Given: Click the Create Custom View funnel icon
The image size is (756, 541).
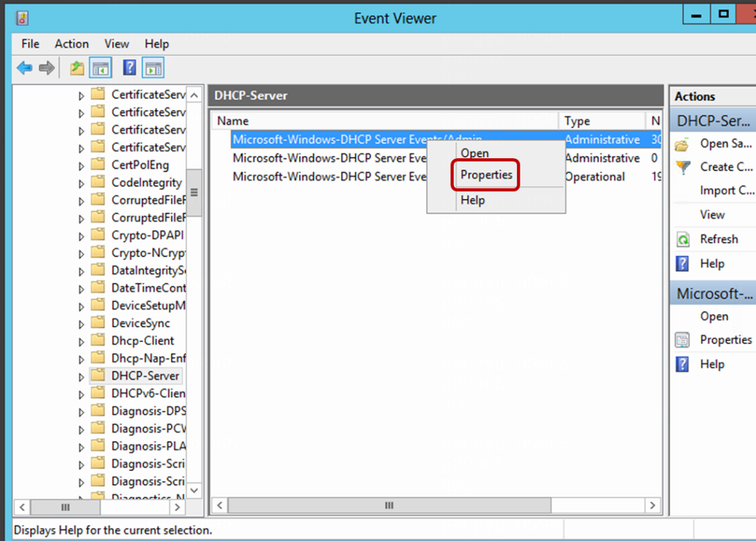Looking at the screenshot, I should click(683, 167).
